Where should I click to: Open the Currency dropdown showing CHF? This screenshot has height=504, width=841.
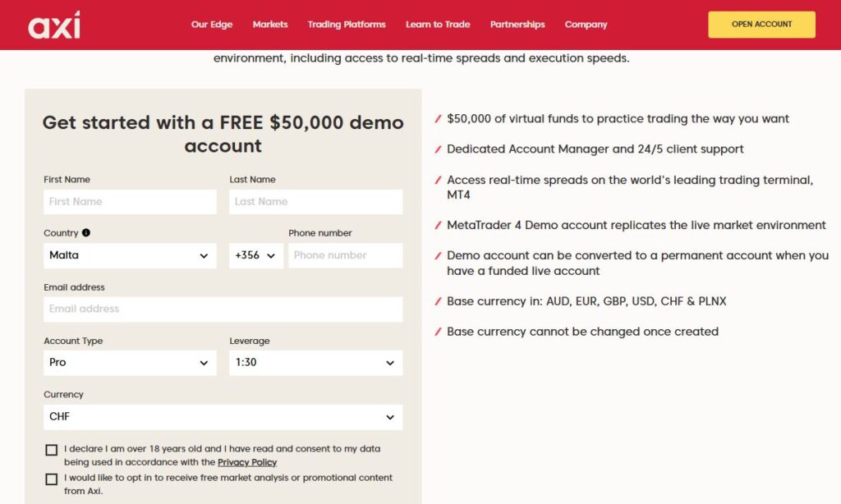click(x=223, y=417)
